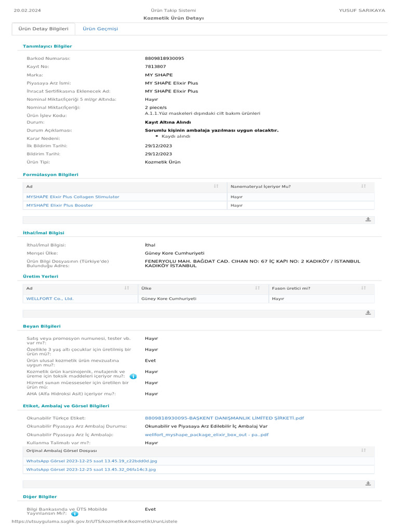Click Nominal Miktar value 2 piece/s

(156, 107)
